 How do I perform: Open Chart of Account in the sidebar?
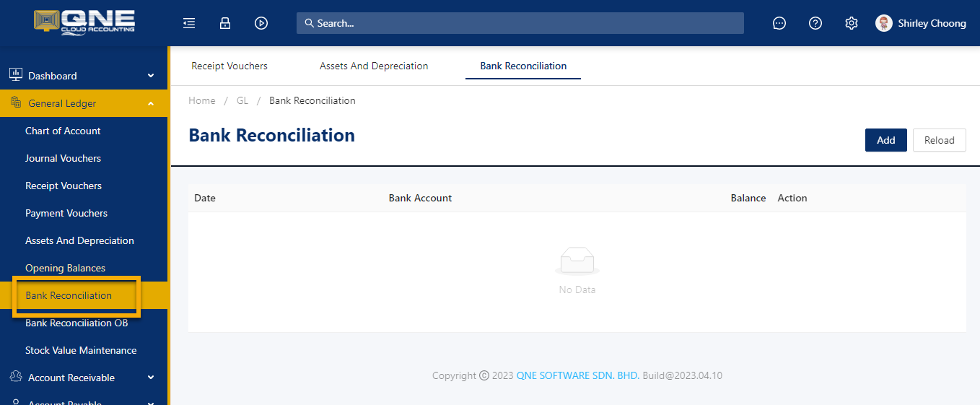click(x=63, y=131)
